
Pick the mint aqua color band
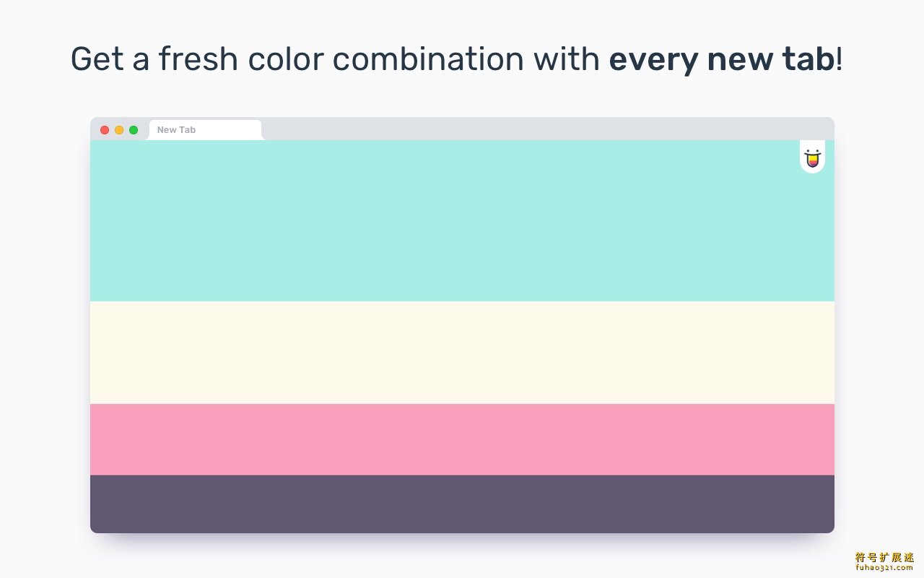coord(462,220)
